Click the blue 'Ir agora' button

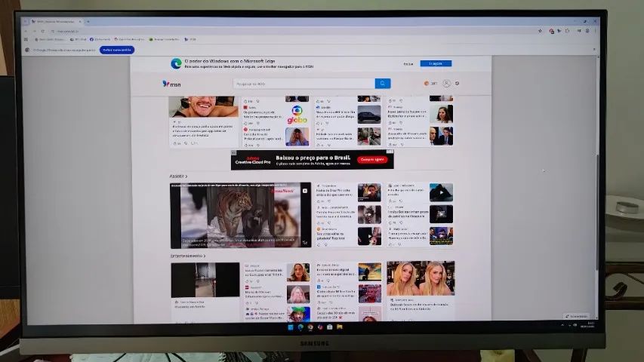pyautogui.click(x=436, y=63)
